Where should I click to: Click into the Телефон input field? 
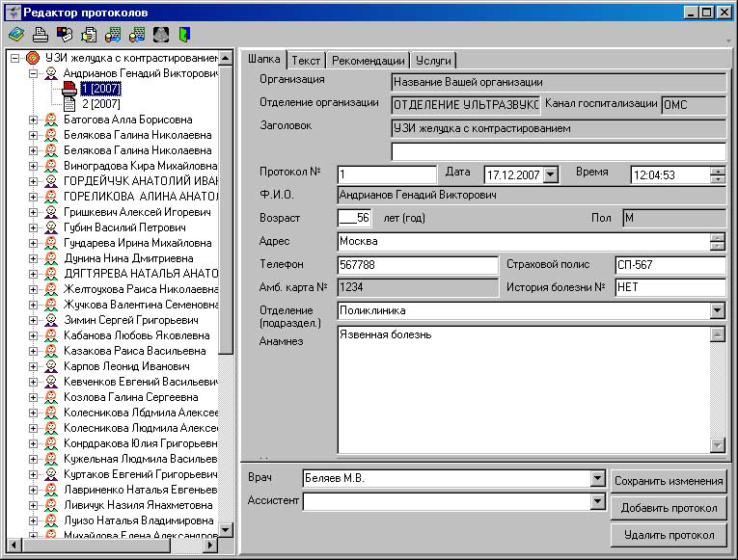[417, 265]
